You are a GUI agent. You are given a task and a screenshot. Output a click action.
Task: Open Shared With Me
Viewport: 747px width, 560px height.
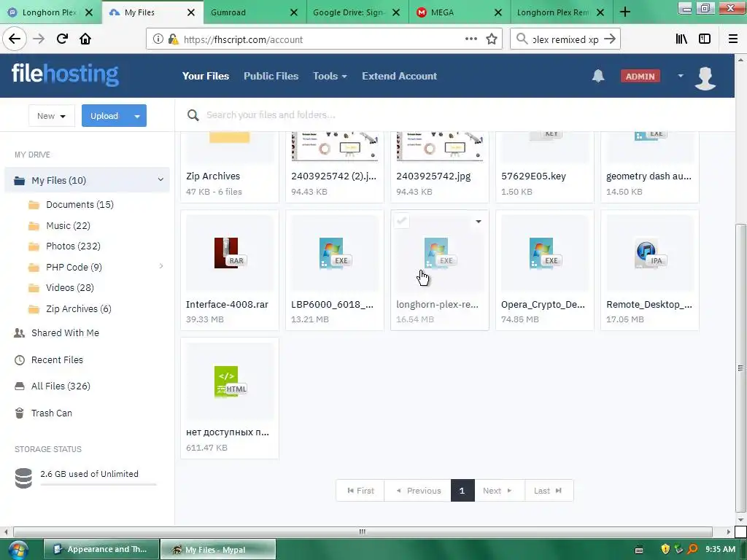click(65, 332)
